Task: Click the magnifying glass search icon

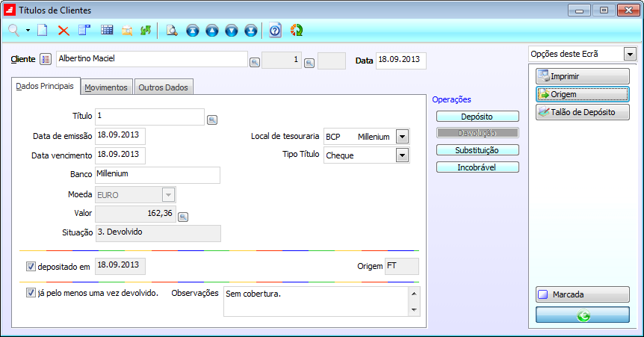Action: tap(13, 31)
